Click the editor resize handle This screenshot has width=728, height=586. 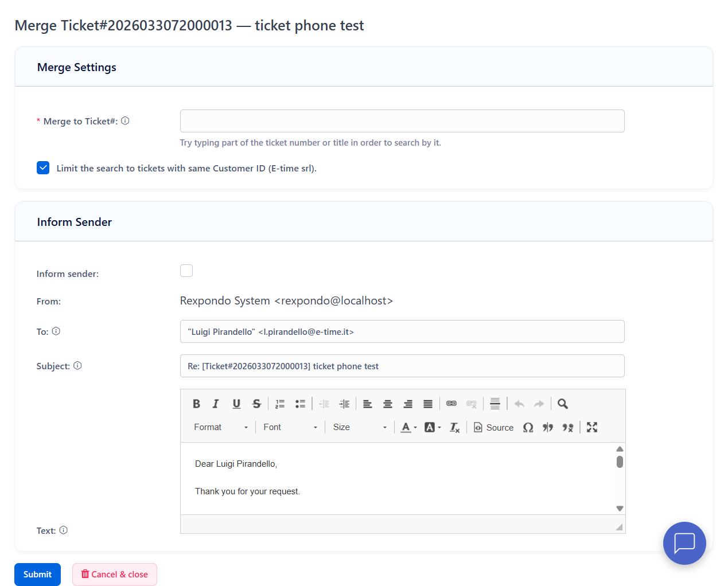pos(619,527)
